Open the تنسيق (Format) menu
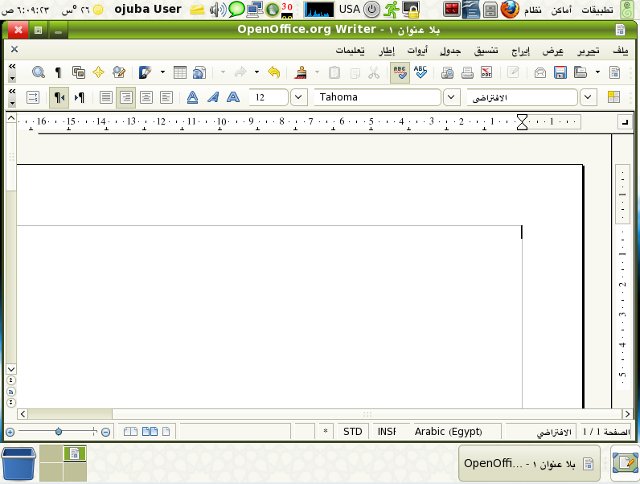Screen dimensions: 640x484 pyautogui.click(x=486, y=50)
